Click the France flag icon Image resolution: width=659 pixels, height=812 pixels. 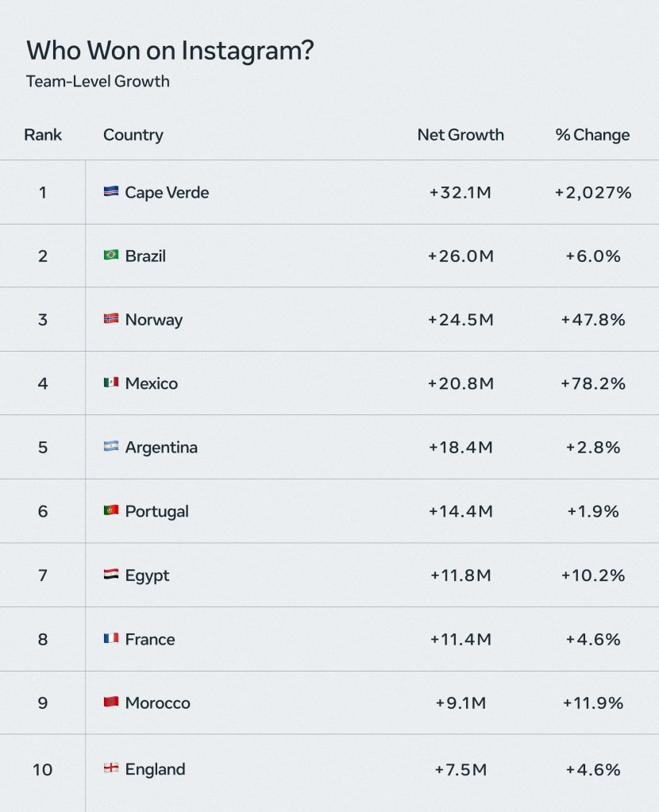pos(111,638)
